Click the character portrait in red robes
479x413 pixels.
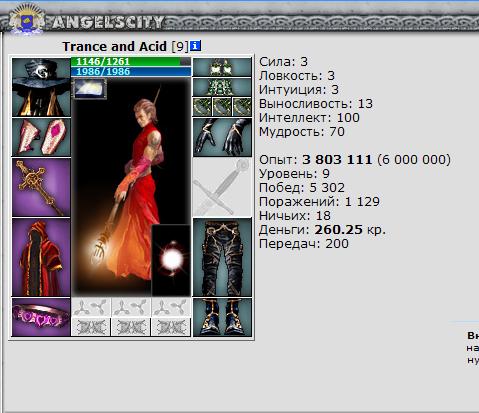[131, 187]
